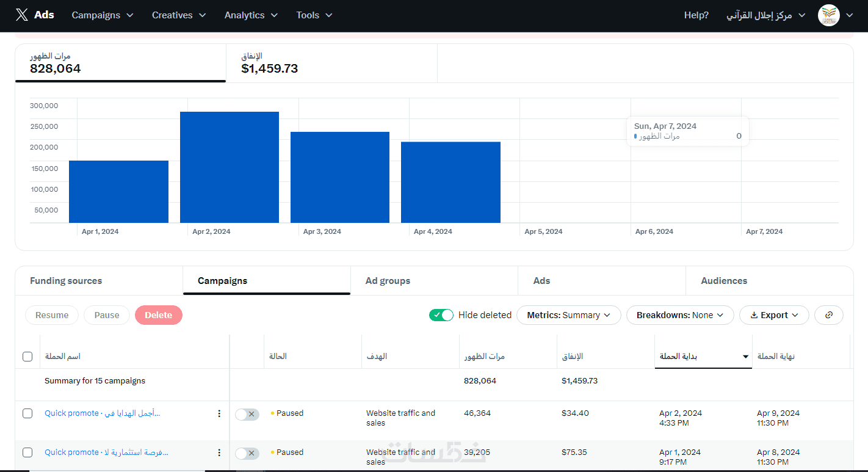868x472 pixels.
Task: Click the الهدف column header
Action: point(377,357)
